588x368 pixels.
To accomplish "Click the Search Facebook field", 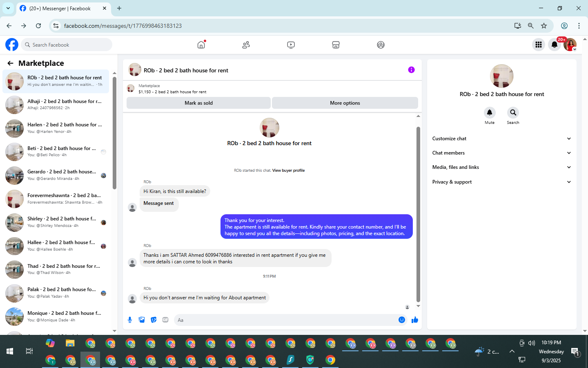I will tap(67, 45).
